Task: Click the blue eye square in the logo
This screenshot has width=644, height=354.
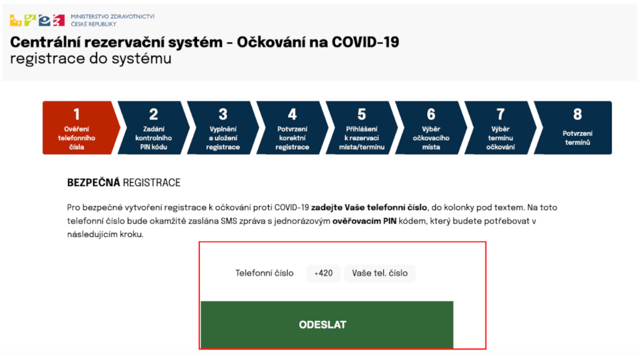Action: click(45, 20)
